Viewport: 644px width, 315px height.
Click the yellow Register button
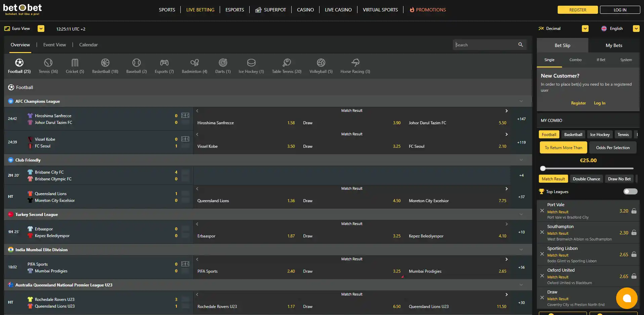tap(577, 10)
